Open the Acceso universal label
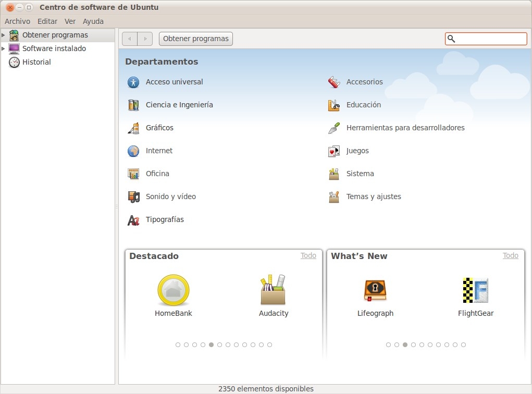 coord(174,82)
